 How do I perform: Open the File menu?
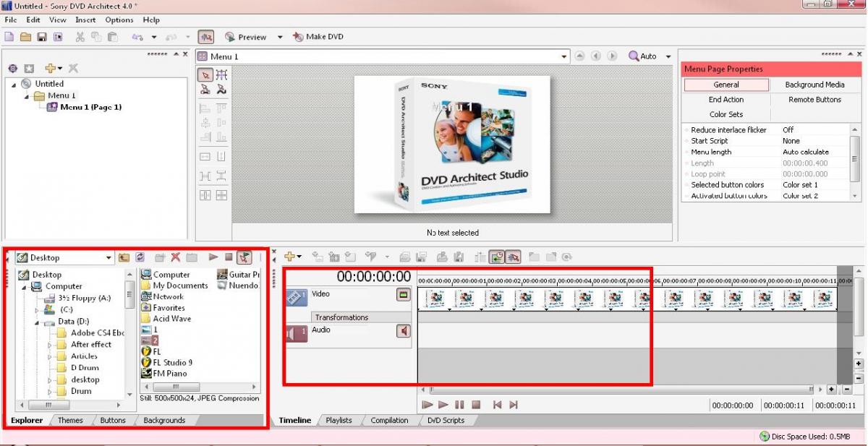[11, 20]
